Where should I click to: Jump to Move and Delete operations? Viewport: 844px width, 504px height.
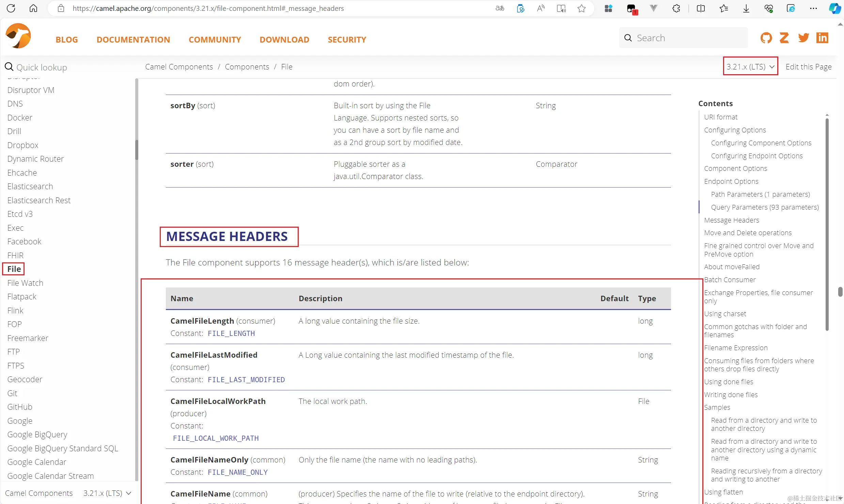pos(748,232)
